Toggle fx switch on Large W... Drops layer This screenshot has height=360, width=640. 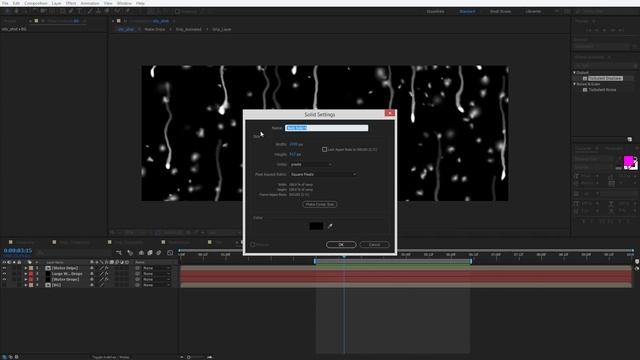pyautogui.click(x=107, y=274)
